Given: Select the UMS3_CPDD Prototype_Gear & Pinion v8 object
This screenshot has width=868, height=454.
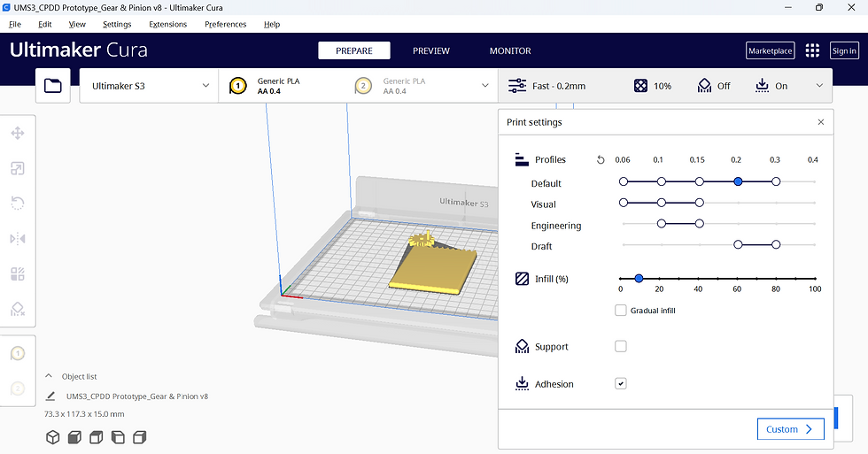Looking at the screenshot, I should coord(137,396).
